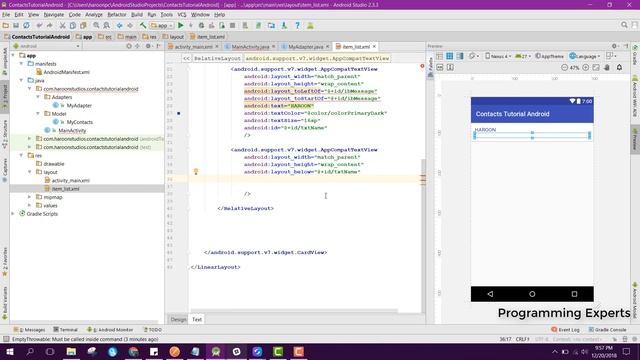Open the File menu
This screenshot has width=640, height=360.
coord(6,15)
